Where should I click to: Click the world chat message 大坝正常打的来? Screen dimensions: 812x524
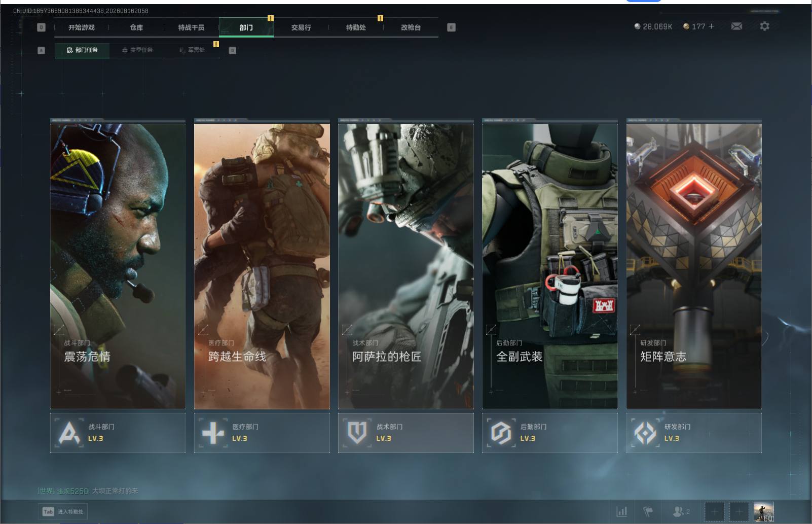click(115, 491)
